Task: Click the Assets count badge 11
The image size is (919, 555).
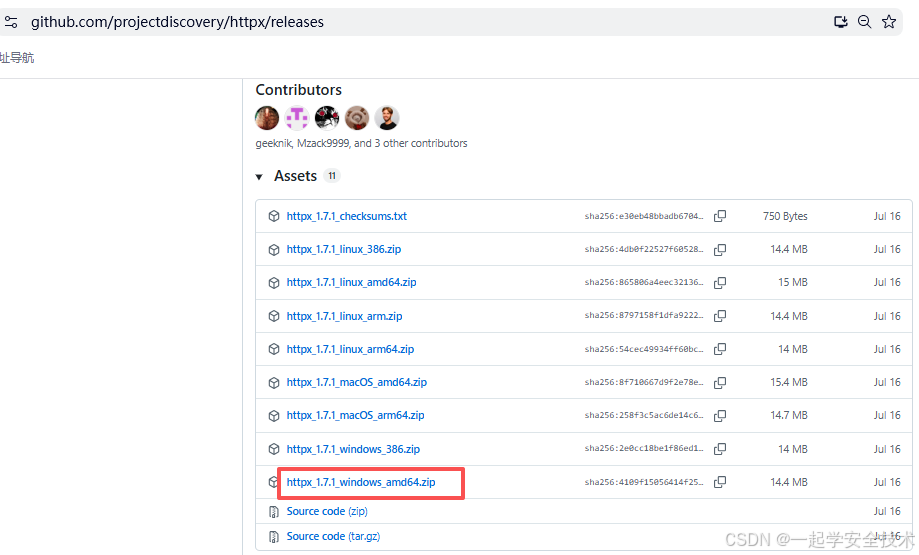Action: (x=332, y=176)
